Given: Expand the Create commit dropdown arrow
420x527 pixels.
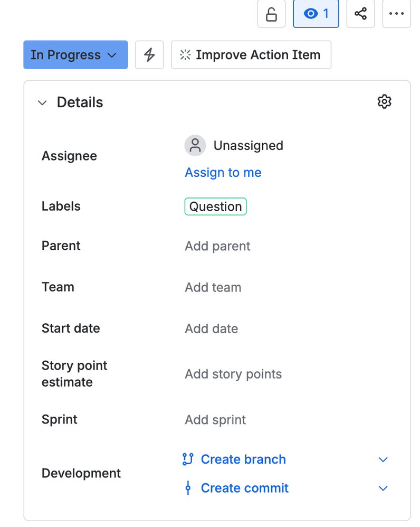Looking at the screenshot, I should pyautogui.click(x=384, y=488).
